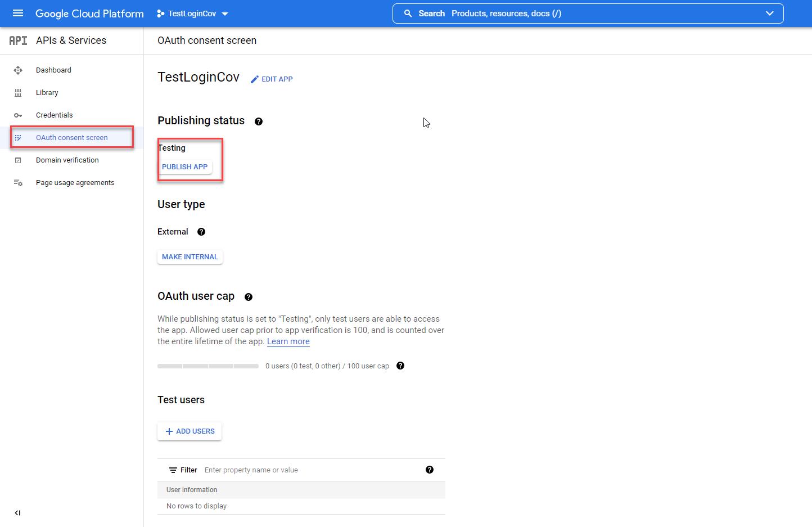Click the Dashboard icon in sidebar
812x527 pixels.
pyautogui.click(x=18, y=70)
